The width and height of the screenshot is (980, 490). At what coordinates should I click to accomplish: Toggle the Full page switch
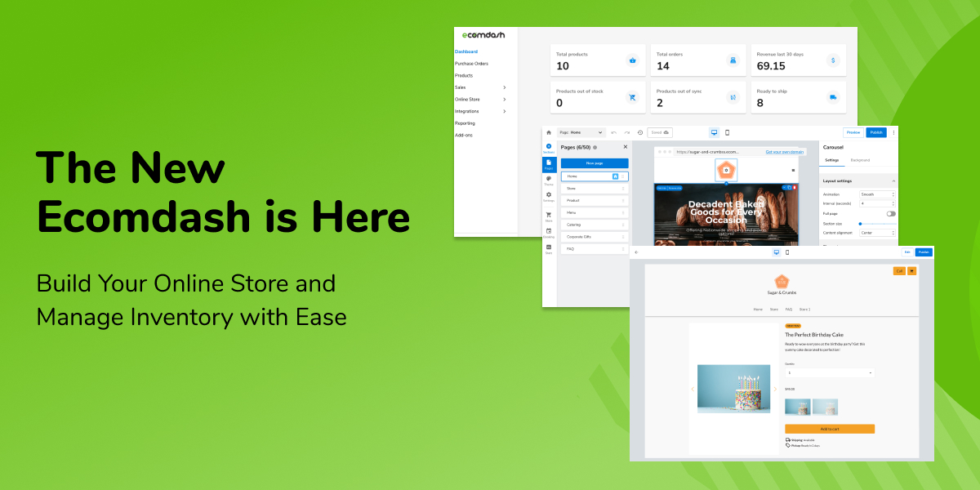pos(891,213)
